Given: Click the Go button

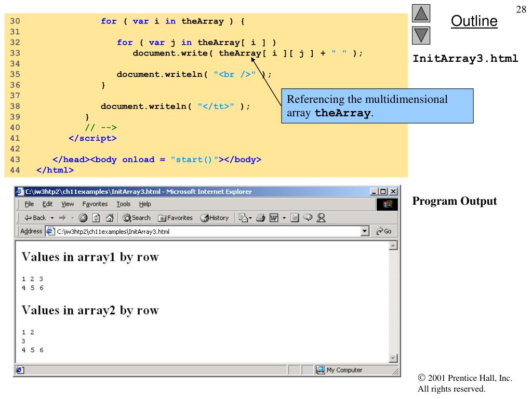Looking at the screenshot, I should [x=384, y=231].
